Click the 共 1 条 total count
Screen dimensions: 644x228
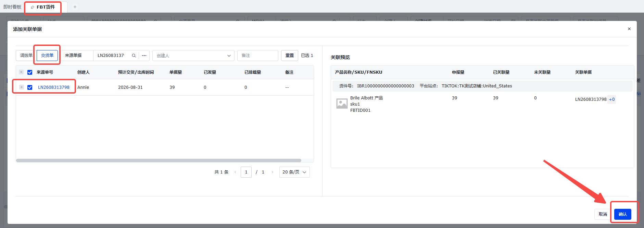coord(222,172)
